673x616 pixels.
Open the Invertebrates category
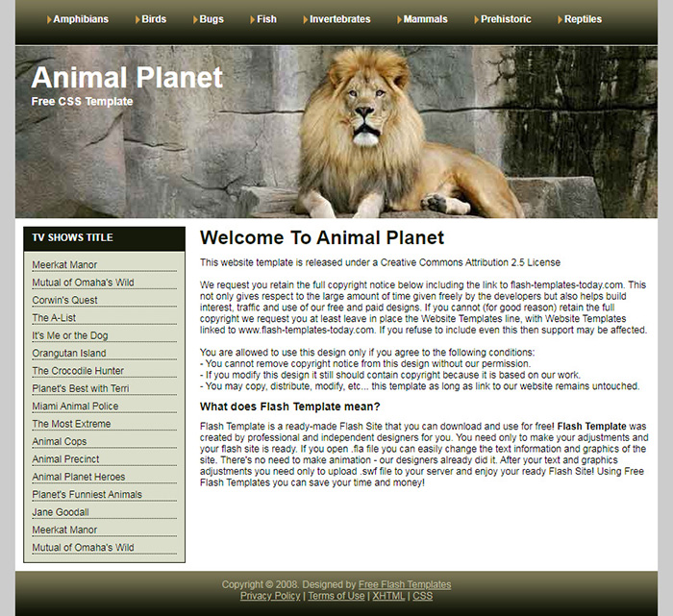340,19
